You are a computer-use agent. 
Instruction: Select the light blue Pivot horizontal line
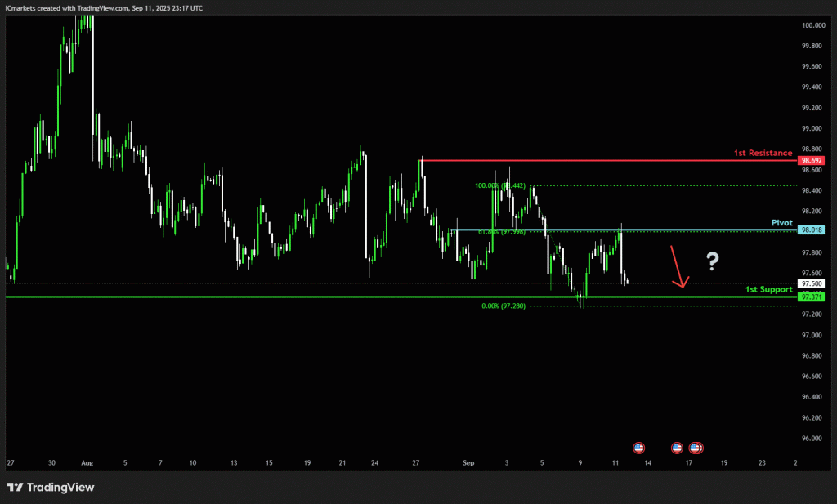(x=624, y=230)
